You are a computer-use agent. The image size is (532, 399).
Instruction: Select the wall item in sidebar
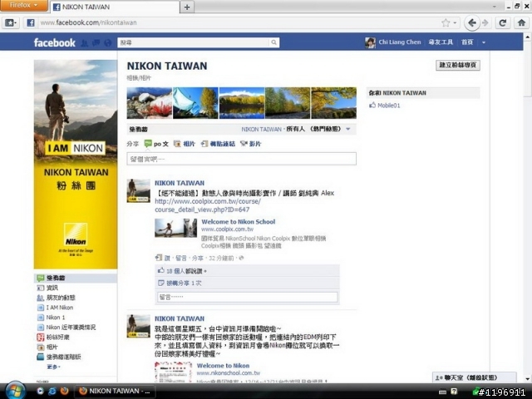click(76, 278)
